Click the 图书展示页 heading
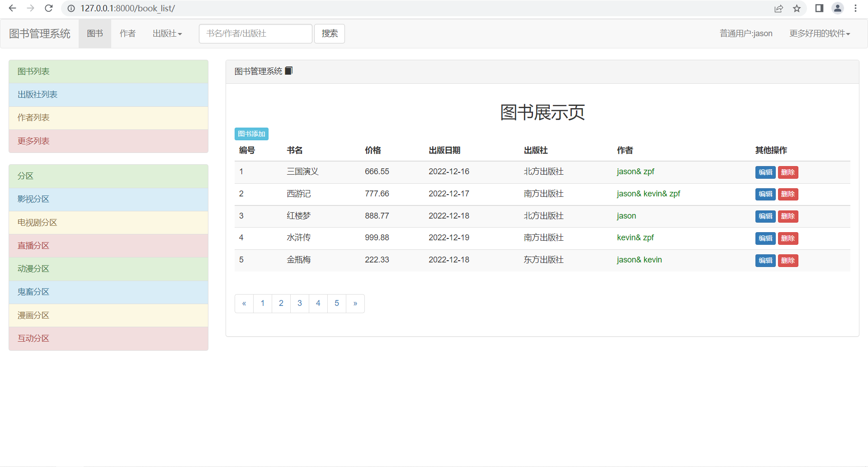This screenshot has width=868, height=467. coord(542,112)
